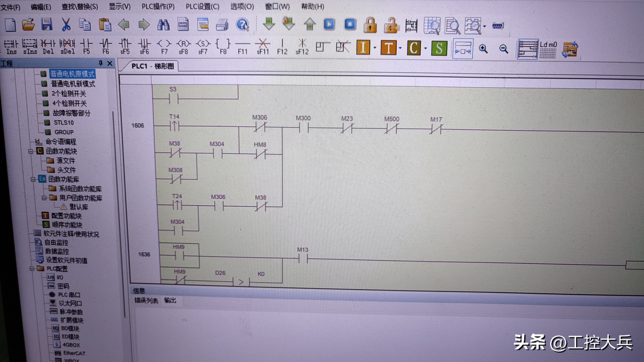Image resolution: width=644 pixels, height=362 pixels.
Task: Click the HM9 contact on rung 1636
Action: click(x=179, y=256)
